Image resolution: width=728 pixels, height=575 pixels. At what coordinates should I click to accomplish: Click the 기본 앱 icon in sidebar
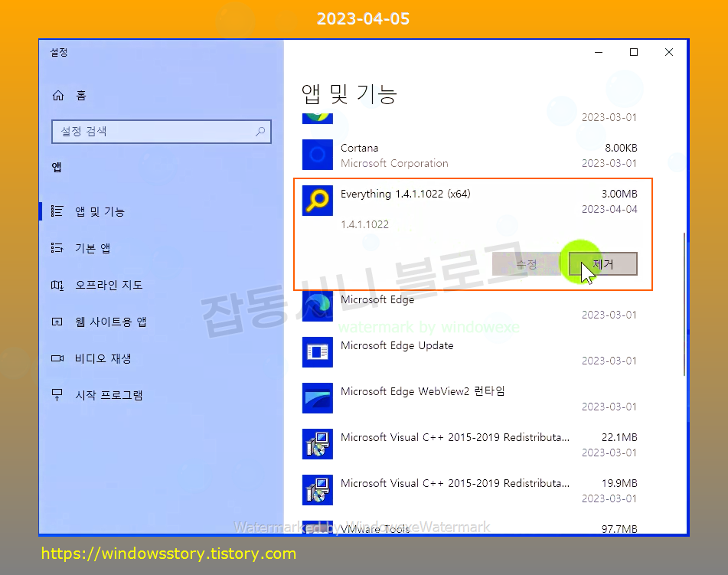pos(57,248)
